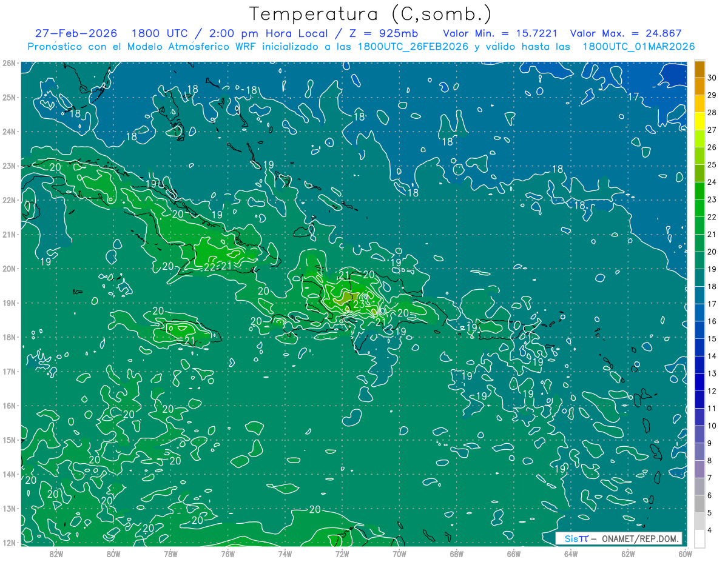Click the '23' contour label over Hispaniola
The width and height of the screenshot is (728, 562).
[x=358, y=305]
